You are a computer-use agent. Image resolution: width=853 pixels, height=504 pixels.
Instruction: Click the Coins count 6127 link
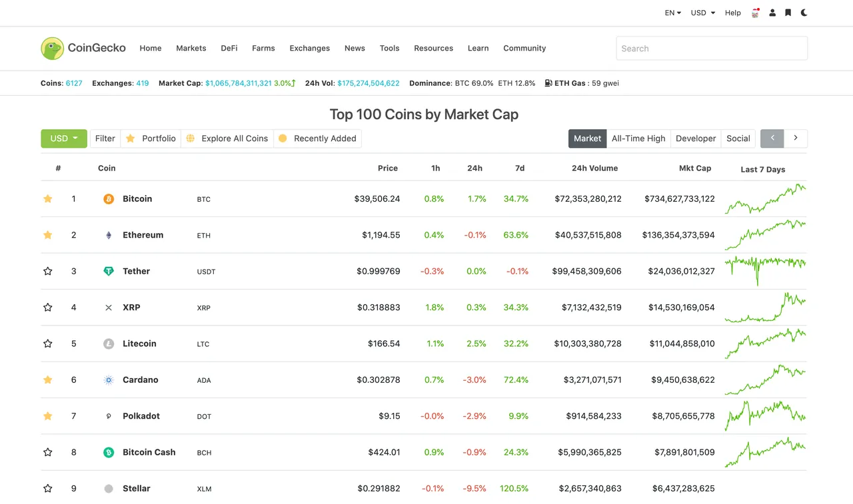74,83
